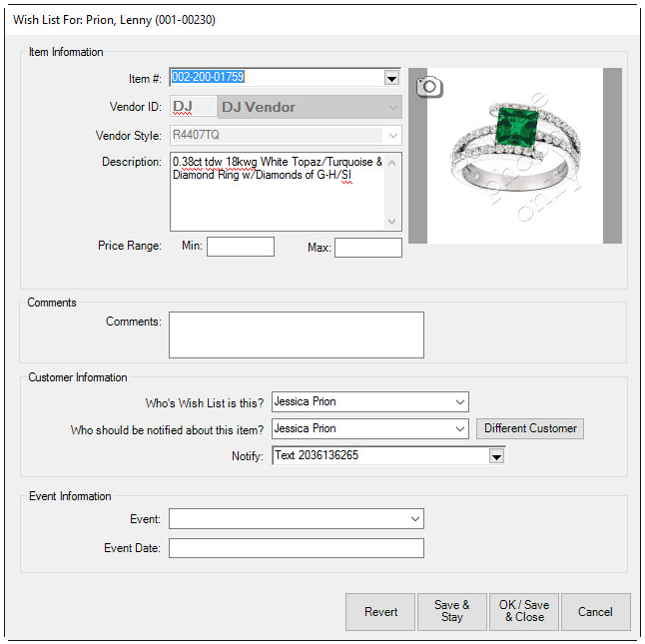Viewport: 645px width, 644px height.
Task: Expand the Vendor ID dropdown
Action: click(x=391, y=107)
